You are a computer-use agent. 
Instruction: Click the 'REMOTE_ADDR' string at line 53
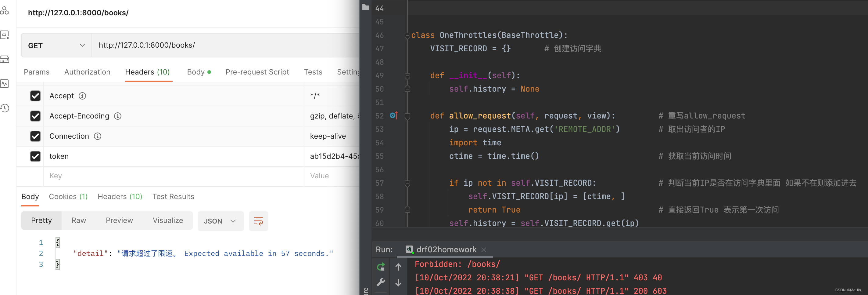pyautogui.click(x=585, y=129)
